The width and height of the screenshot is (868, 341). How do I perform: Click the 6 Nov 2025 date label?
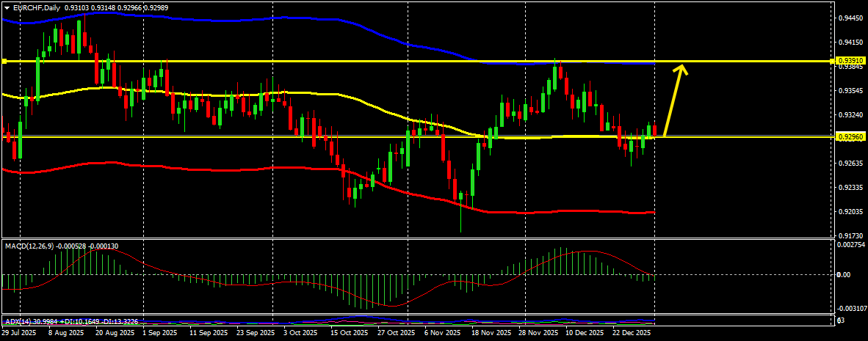coord(442,333)
